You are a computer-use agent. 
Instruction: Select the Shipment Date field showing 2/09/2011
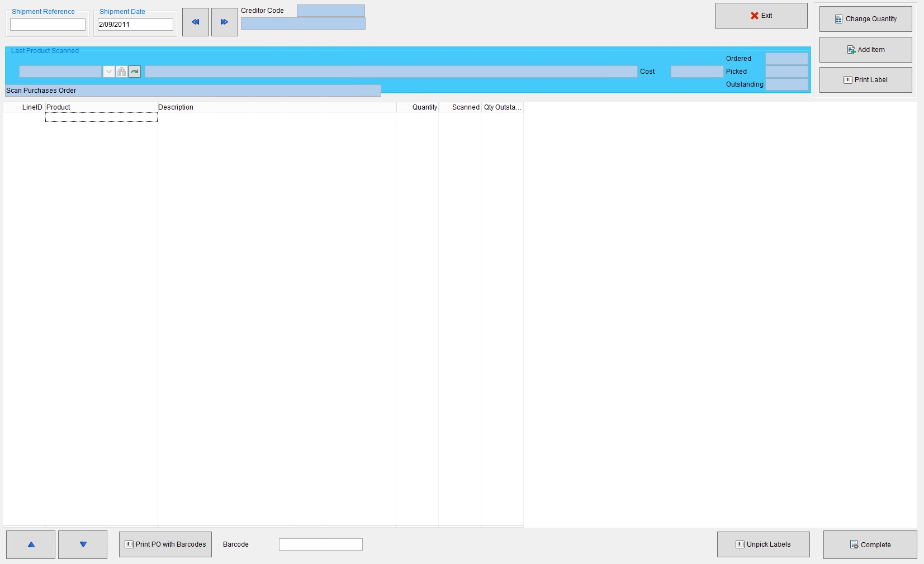coord(135,25)
